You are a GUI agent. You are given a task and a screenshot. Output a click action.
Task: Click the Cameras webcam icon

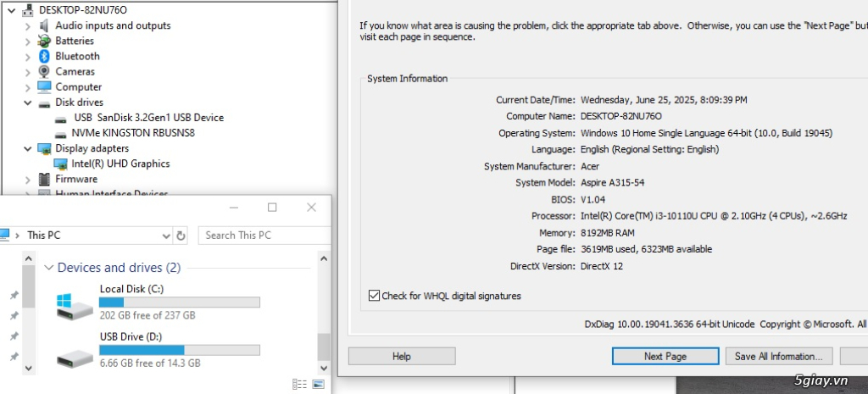[44, 71]
